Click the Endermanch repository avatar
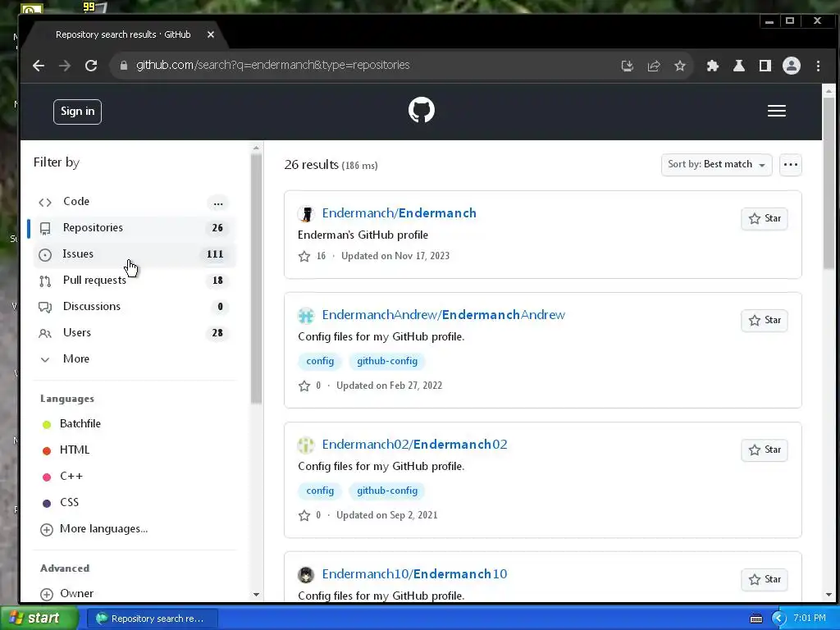The height and width of the screenshot is (630, 840). point(306,213)
